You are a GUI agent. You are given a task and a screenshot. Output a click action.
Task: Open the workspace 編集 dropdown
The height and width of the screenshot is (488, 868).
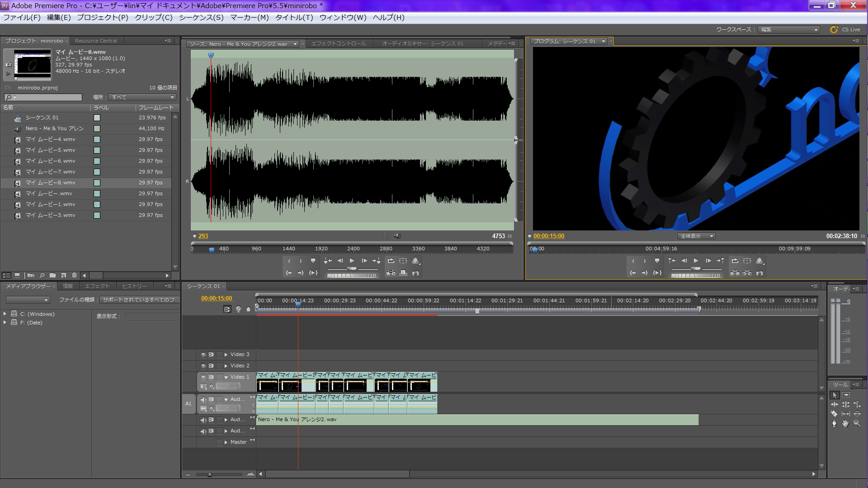click(788, 30)
